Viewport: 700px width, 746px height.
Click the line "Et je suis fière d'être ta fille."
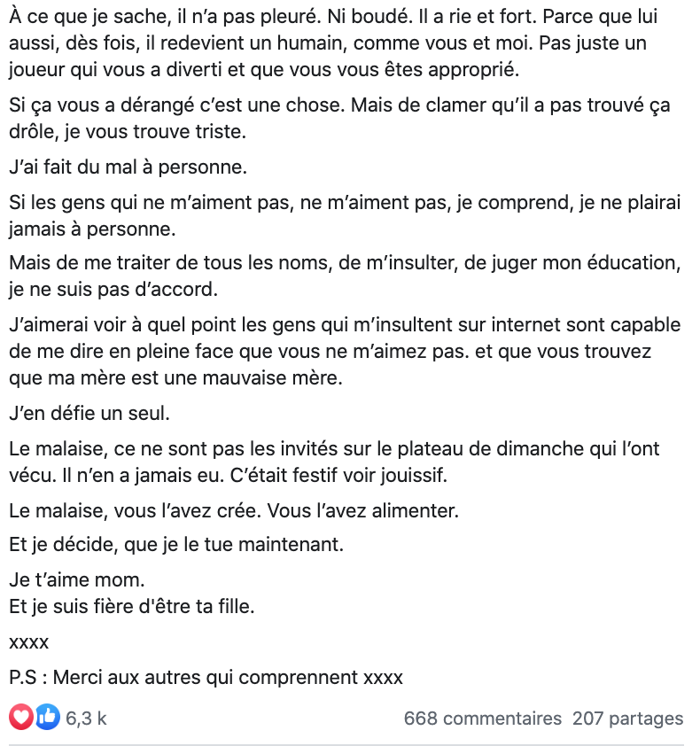click(132, 607)
